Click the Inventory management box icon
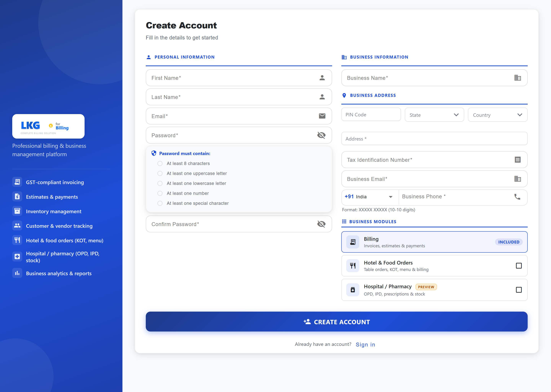Image resolution: width=551 pixels, height=392 pixels. 17,211
